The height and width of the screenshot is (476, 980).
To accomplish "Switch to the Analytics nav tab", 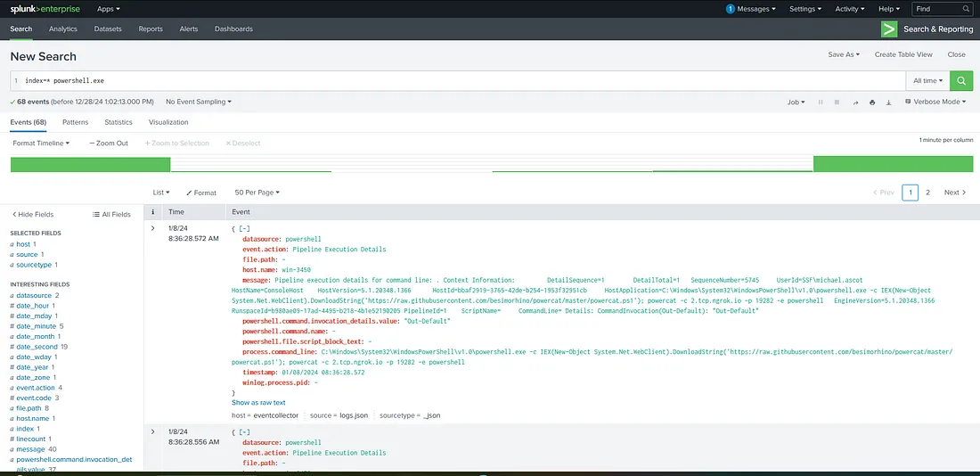I will tap(63, 29).
